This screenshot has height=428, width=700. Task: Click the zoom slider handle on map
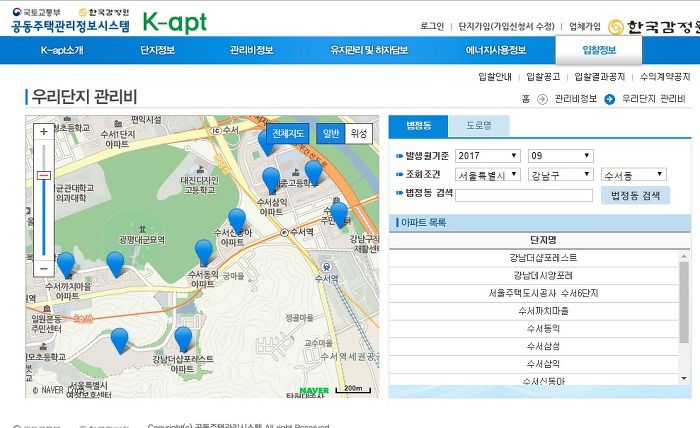coord(44,175)
